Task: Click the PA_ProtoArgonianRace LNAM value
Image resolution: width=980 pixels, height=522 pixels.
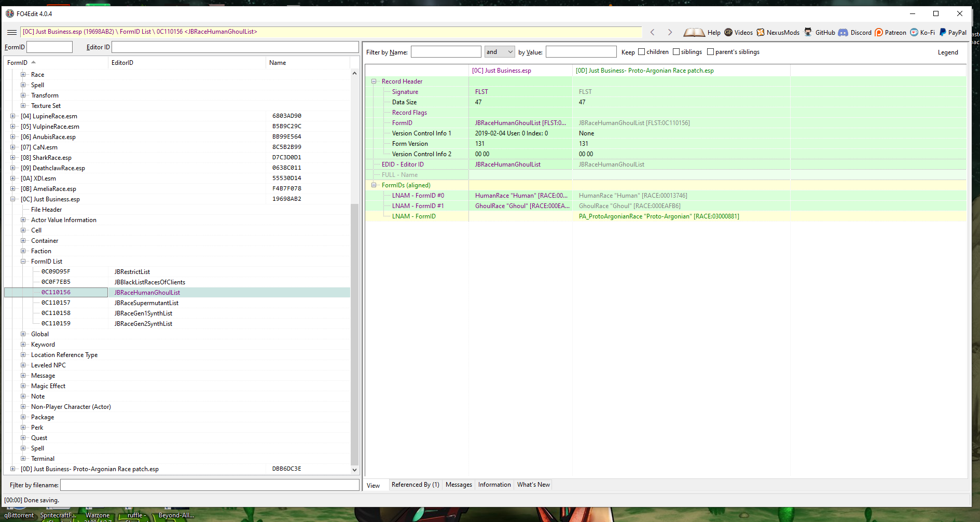Action: (659, 216)
